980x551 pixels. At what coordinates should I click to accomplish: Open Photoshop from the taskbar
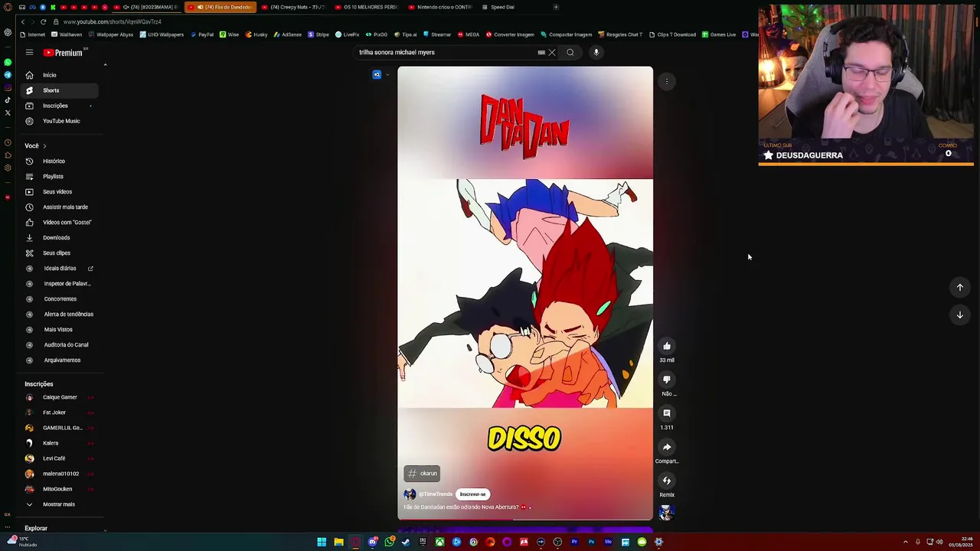click(x=591, y=542)
